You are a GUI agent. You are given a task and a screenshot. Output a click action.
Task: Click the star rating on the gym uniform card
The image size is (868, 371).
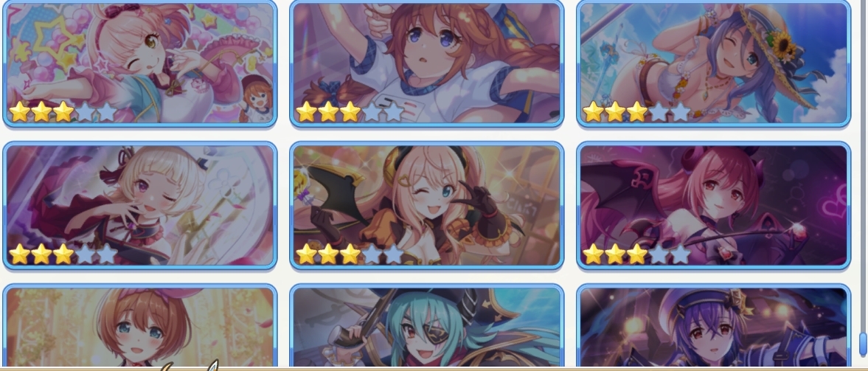pyautogui.click(x=350, y=112)
